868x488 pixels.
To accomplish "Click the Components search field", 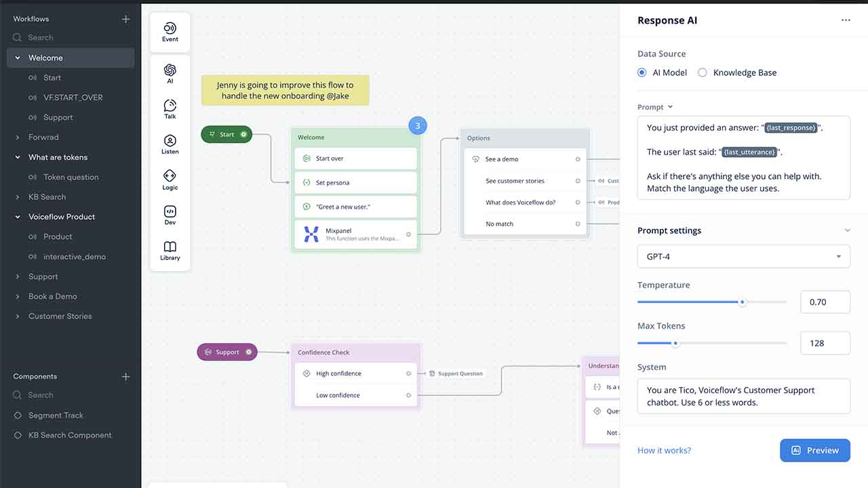I will pyautogui.click(x=71, y=395).
